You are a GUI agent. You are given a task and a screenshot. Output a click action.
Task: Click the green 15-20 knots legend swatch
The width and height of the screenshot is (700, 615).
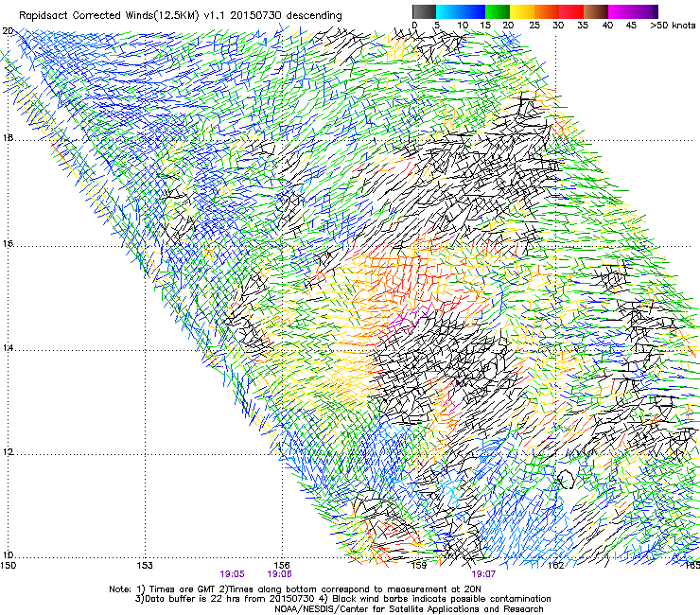(x=498, y=11)
